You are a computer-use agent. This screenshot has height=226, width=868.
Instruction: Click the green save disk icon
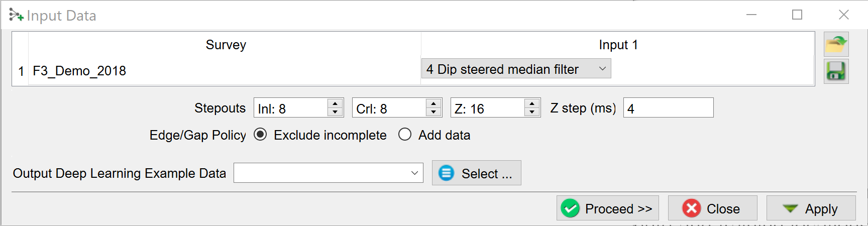[836, 71]
